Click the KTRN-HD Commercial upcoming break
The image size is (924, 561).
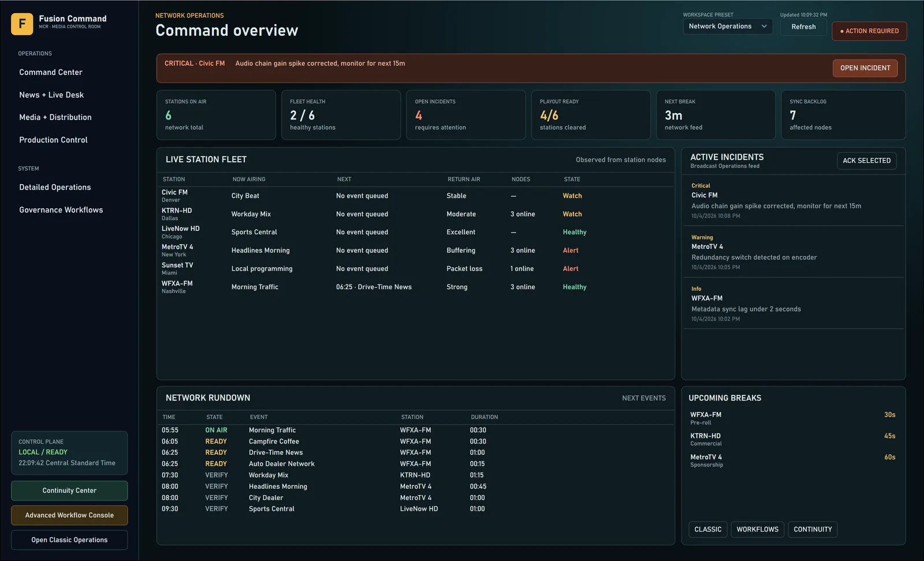[x=793, y=440]
